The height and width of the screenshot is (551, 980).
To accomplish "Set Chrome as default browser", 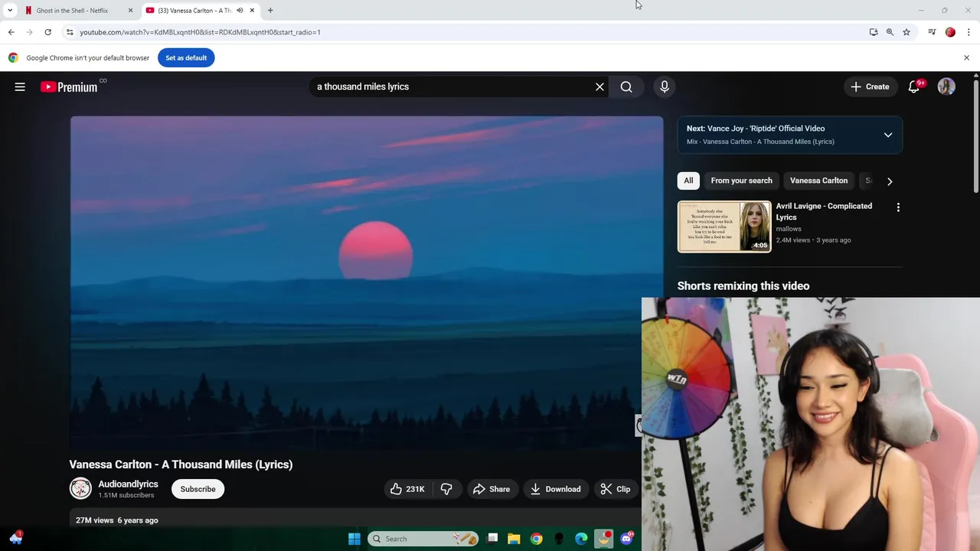I will 186,57.
